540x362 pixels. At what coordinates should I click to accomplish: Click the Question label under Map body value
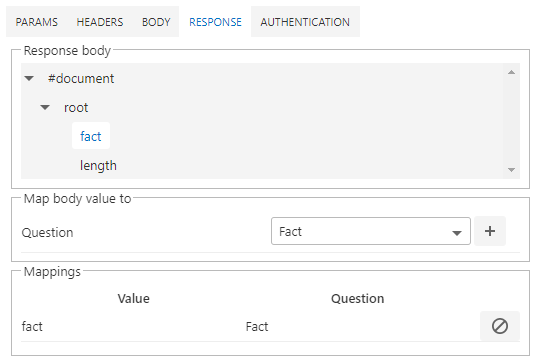pyautogui.click(x=48, y=232)
